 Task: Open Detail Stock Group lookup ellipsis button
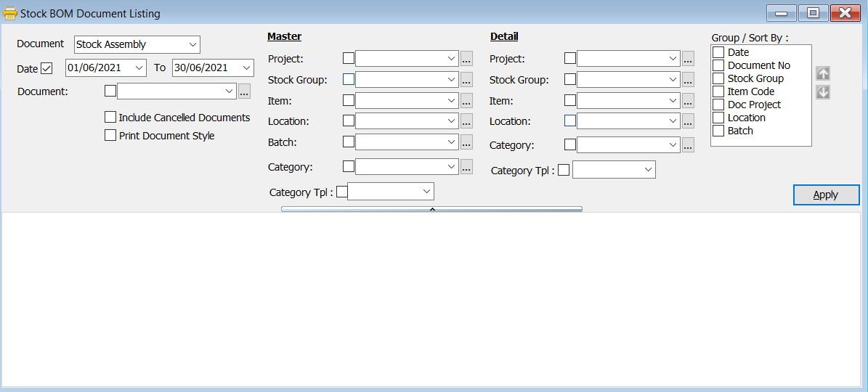tap(688, 80)
